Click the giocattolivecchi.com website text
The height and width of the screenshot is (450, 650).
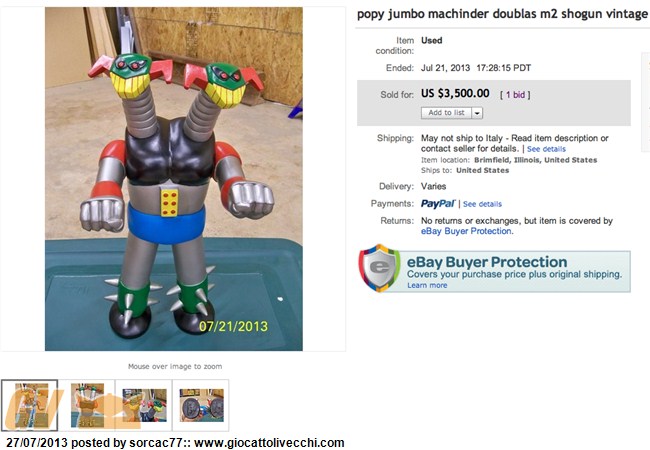[269, 443]
